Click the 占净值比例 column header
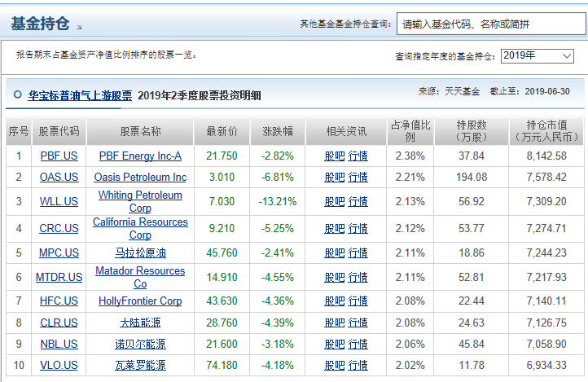This screenshot has width=588, height=382. click(410, 131)
